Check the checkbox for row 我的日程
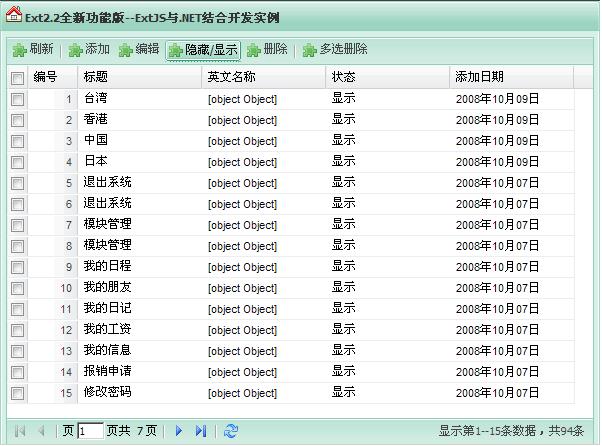 click(17, 267)
